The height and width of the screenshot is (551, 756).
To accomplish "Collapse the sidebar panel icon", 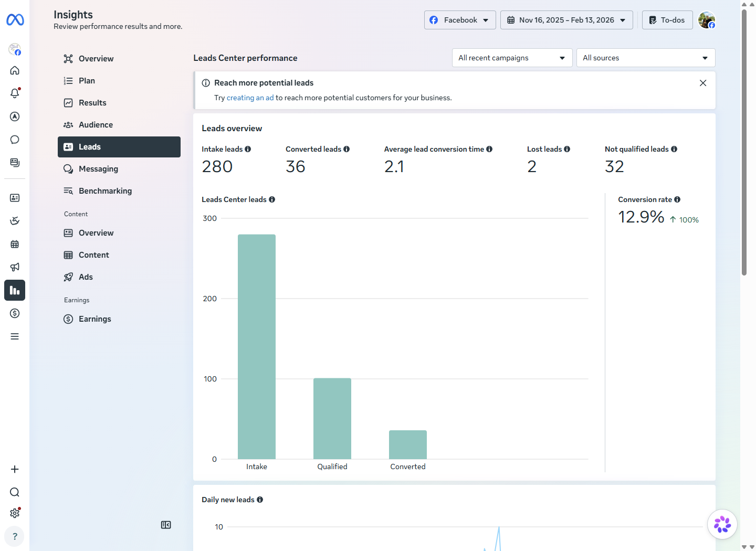I will [166, 525].
